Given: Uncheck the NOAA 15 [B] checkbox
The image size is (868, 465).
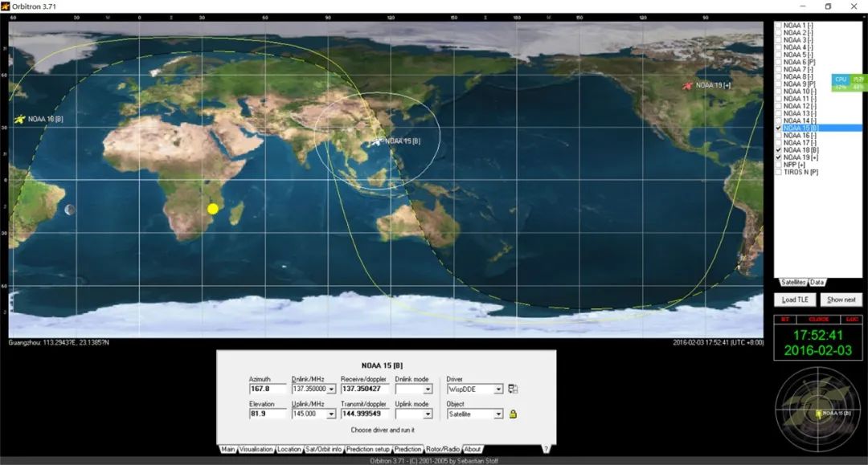Looking at the screenshot, I should [x=779, y=128].
